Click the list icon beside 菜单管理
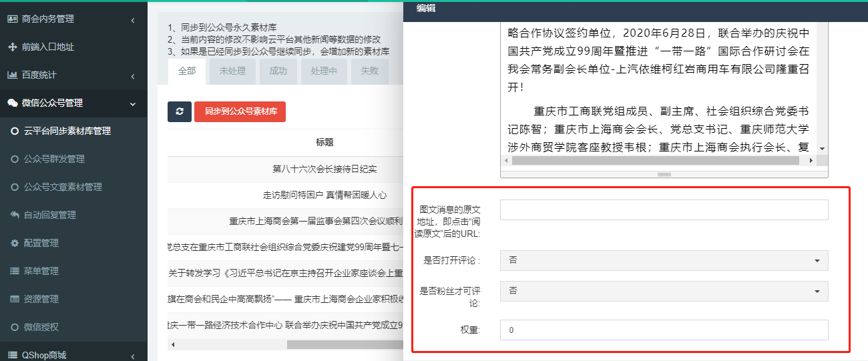868x361 pixels. (x=15, y=271)
